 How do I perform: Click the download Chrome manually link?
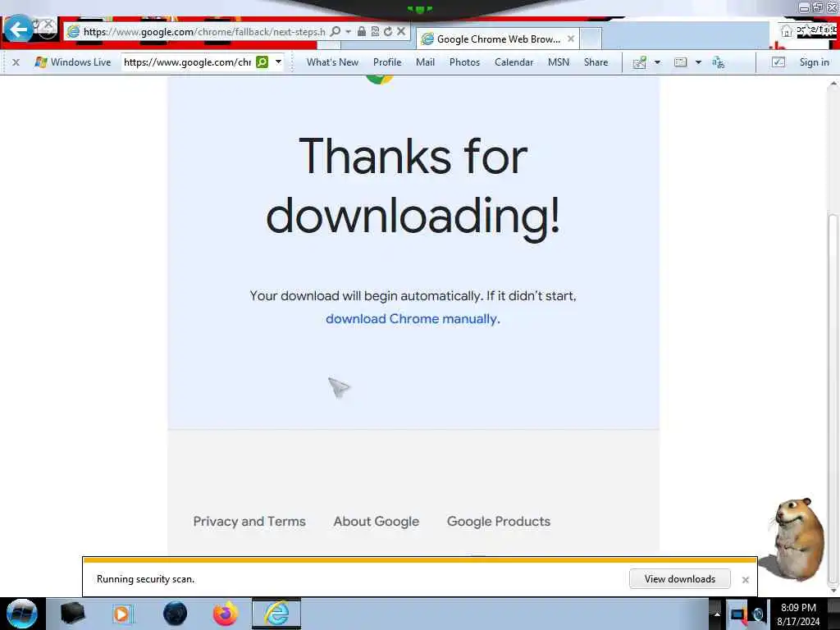coord(411,319)
